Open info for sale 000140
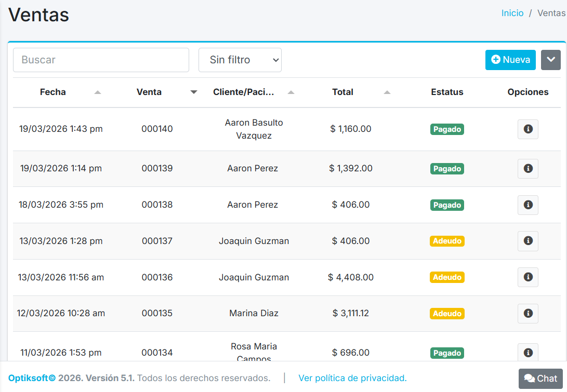The image size is (567, 392). pos(528,129)
